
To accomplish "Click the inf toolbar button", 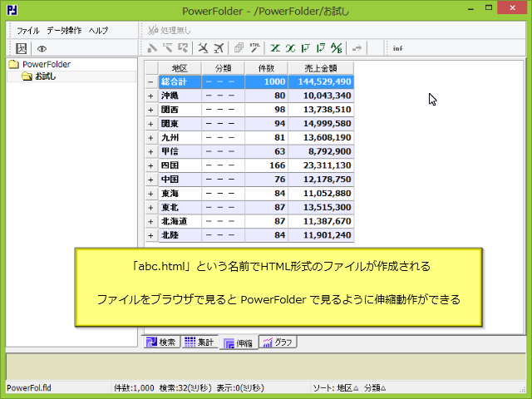I will pyautogui.click(x=397, y=48).
